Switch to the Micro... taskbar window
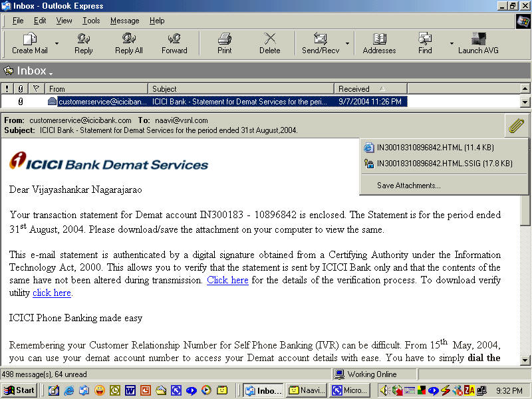Screen dimensions: 532x399 350,390
